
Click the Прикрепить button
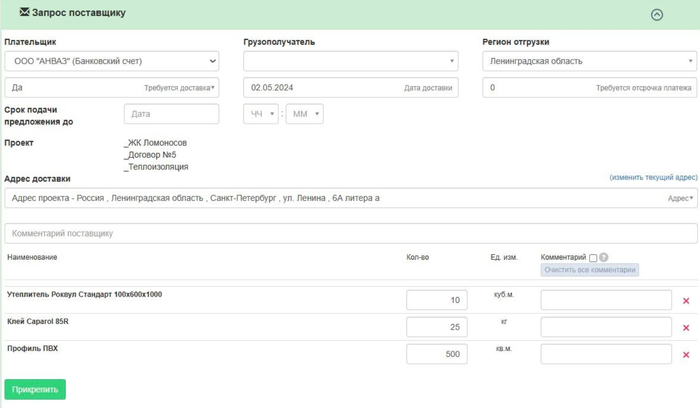[35, 389]
